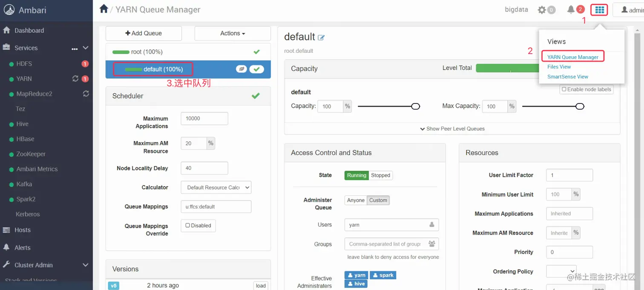This screenshot has width=644, height=290.
Task: Click the YARN refresh icon in sidebar
Action: click(75, 78)
